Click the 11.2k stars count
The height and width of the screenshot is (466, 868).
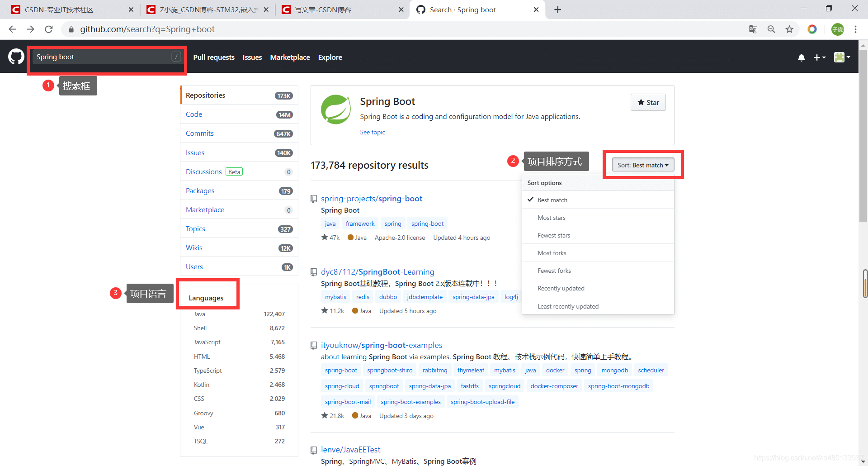click(333, 311)
